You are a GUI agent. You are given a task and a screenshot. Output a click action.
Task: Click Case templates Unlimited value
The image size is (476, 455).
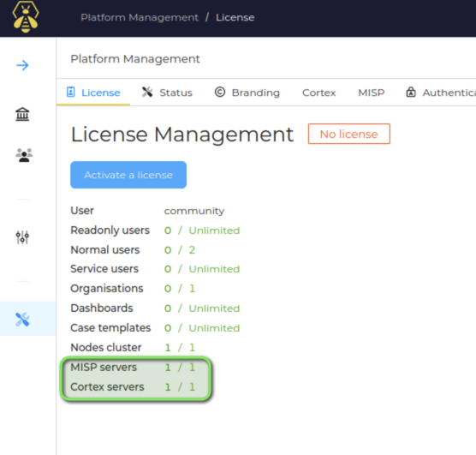tap(214, 328)
